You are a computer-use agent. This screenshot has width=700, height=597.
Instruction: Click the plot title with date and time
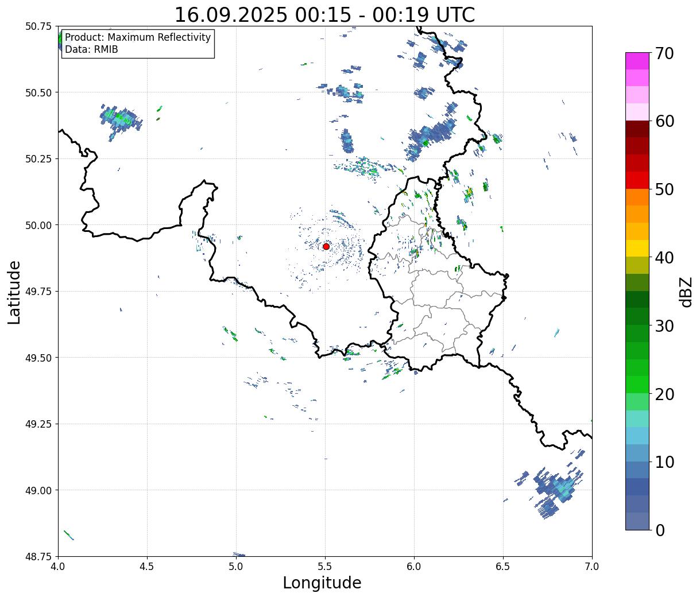pos(324,14)
